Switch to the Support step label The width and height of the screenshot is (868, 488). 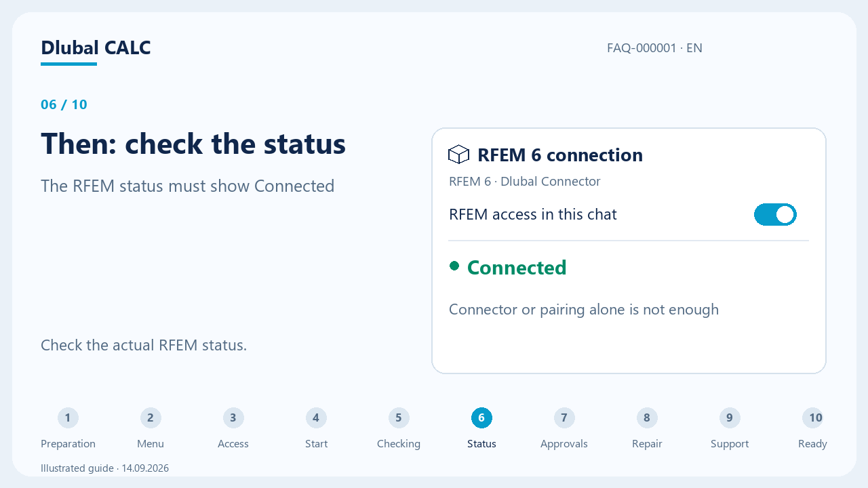[x=730, y=444]
